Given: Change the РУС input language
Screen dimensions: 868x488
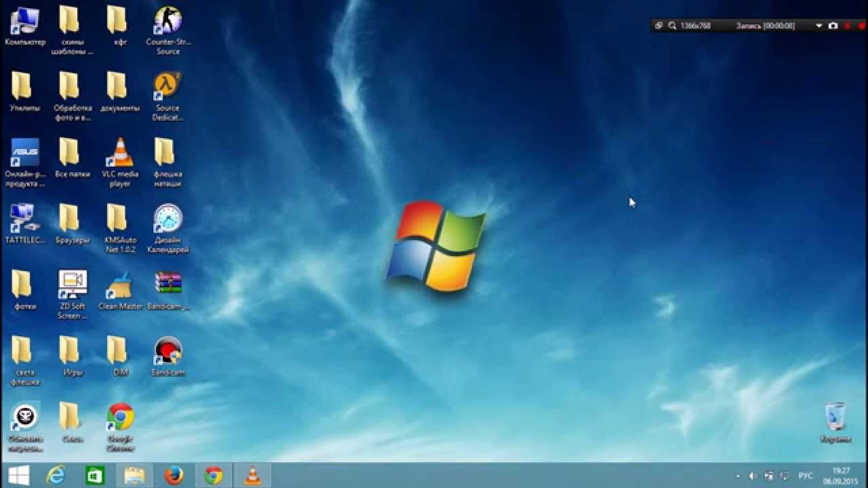Looking at the screenshot, I should coord(806,476).
